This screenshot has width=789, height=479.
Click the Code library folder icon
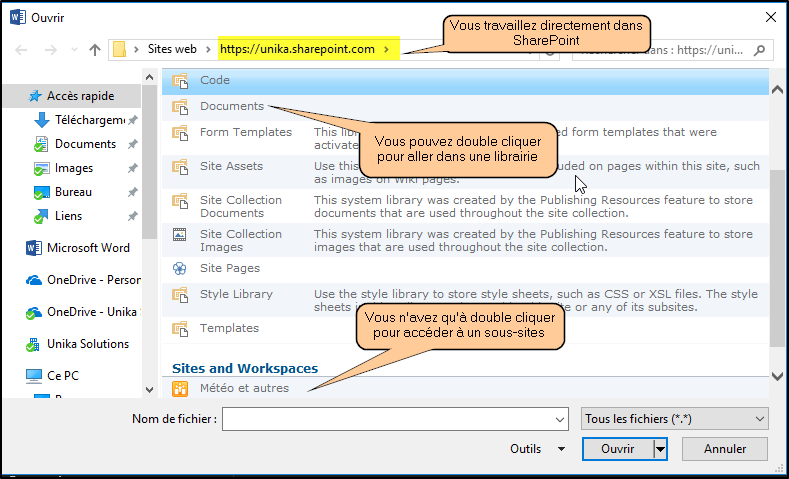tap(180, 81)
